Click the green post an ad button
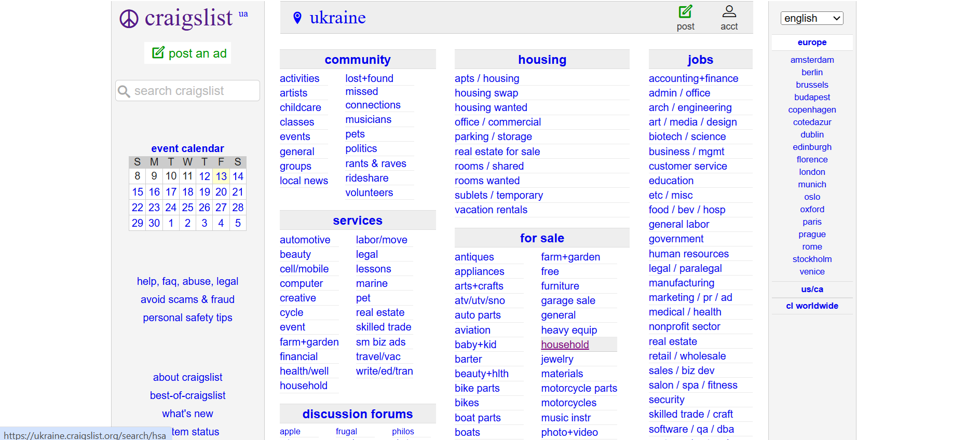The height and width of the screenshot is (440, 980). (x=188, y=53)
